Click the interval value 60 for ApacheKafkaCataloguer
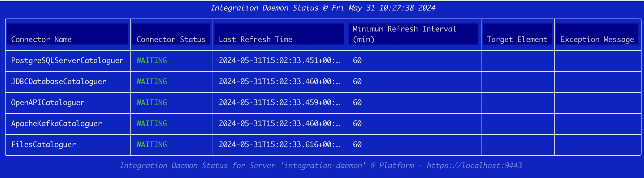The height and width of the screenshot is (178, 644). point(357,124)
